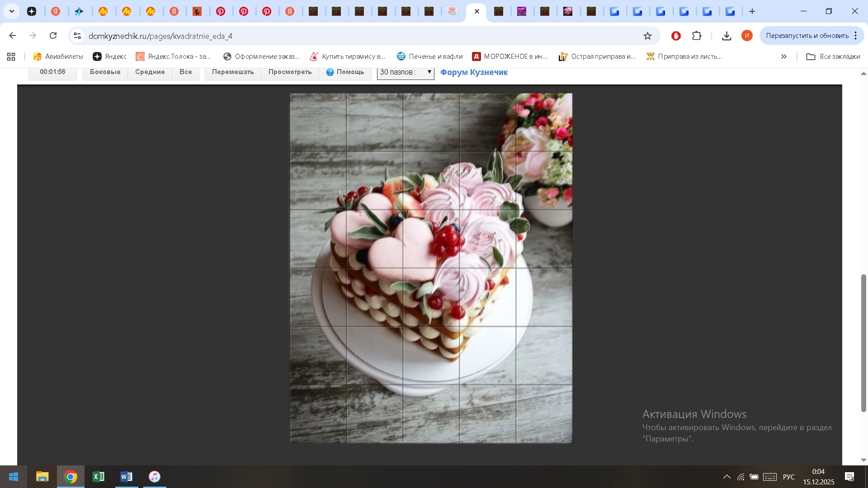Open the new tab plus button
This screenshot has height=488, width=868.
pos(752,11)
